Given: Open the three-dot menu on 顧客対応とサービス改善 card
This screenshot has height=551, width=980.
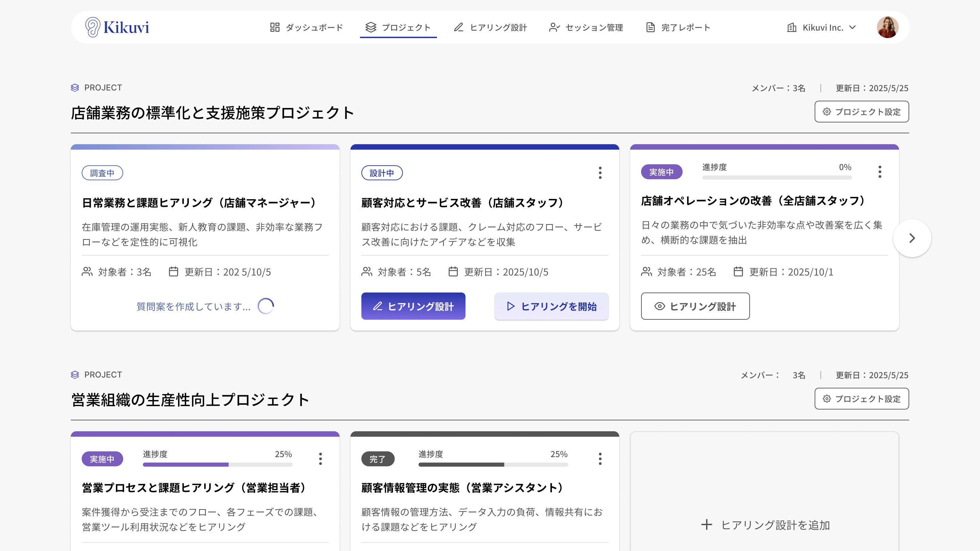Looking at the screenshot, I should [x=600, y=173].
